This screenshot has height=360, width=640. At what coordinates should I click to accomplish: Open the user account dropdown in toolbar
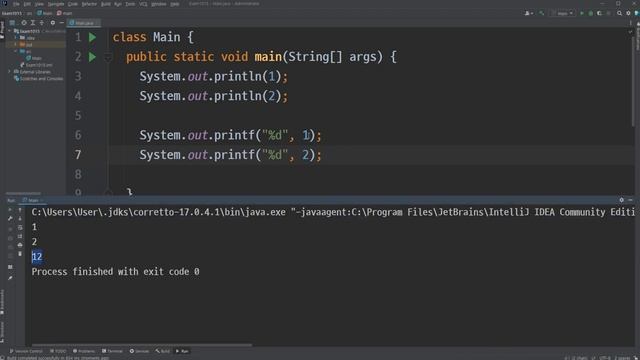(529, 13)
